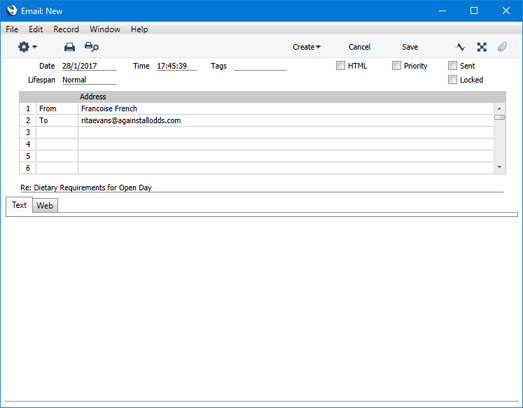Expand the Create dropdown

[306, 47]
